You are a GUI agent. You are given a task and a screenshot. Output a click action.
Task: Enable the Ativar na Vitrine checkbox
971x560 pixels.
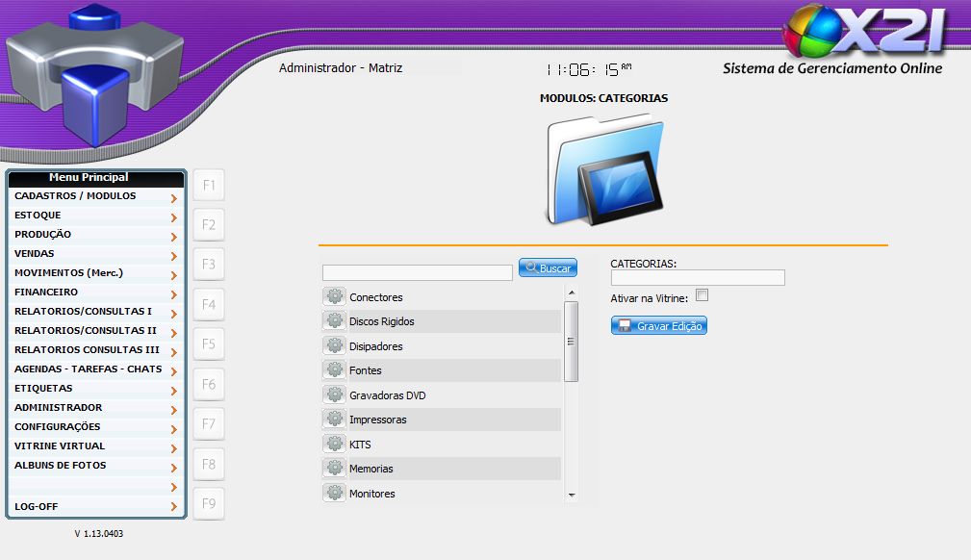tap(702, 295)
